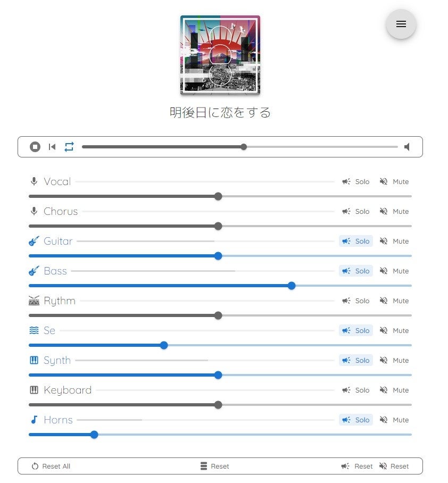Click the Vocal microphone icon
448x483 pixels.
tap(34, 181)
